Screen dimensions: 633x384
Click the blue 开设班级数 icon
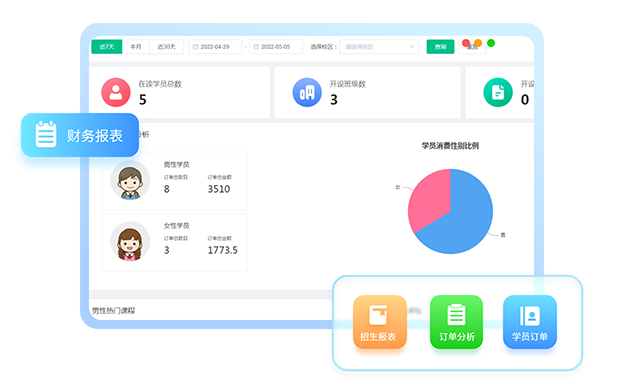[307, 92]
